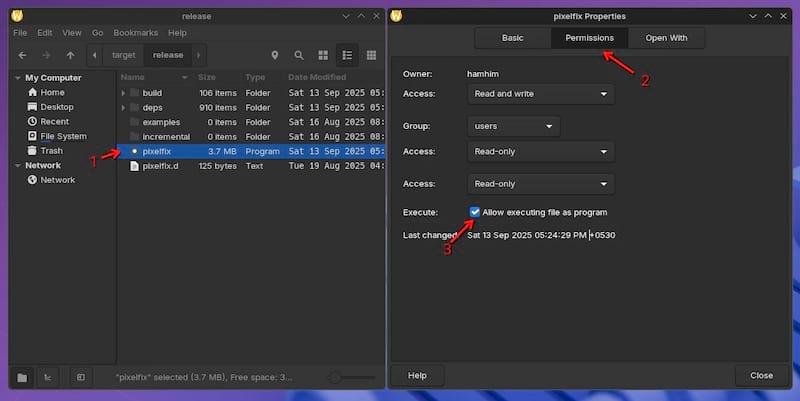Open Group dropdown showing users

pyautogui.click(x=513, y=126)
